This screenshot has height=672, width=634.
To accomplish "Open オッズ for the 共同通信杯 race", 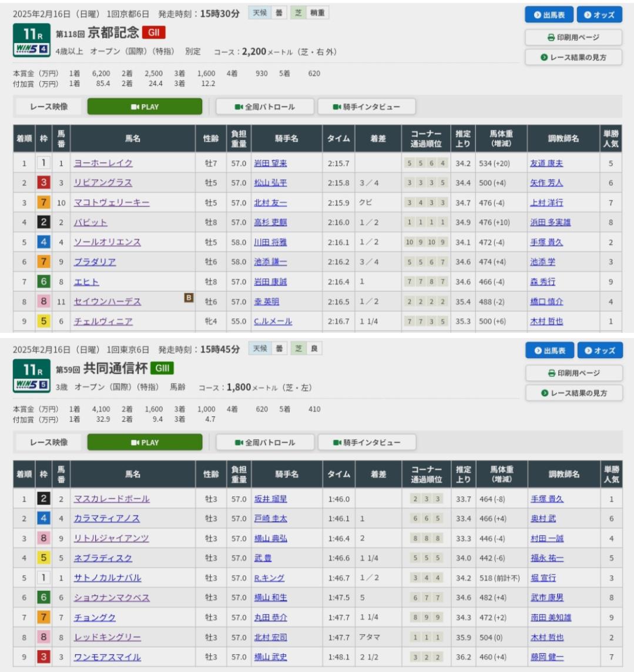I will [x=599, y=350].
